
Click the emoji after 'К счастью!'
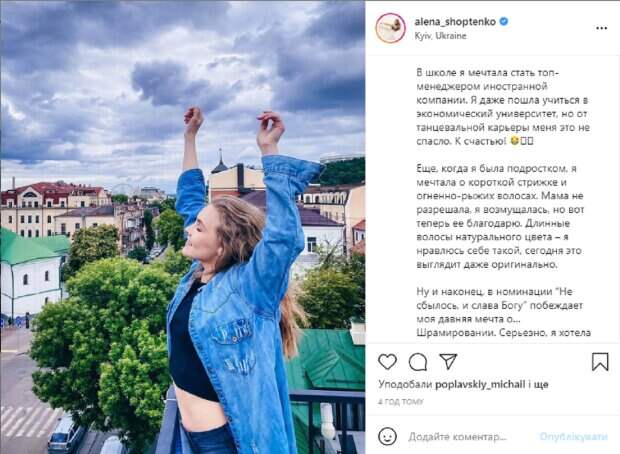pyautogui.click(x=514, y=141)
